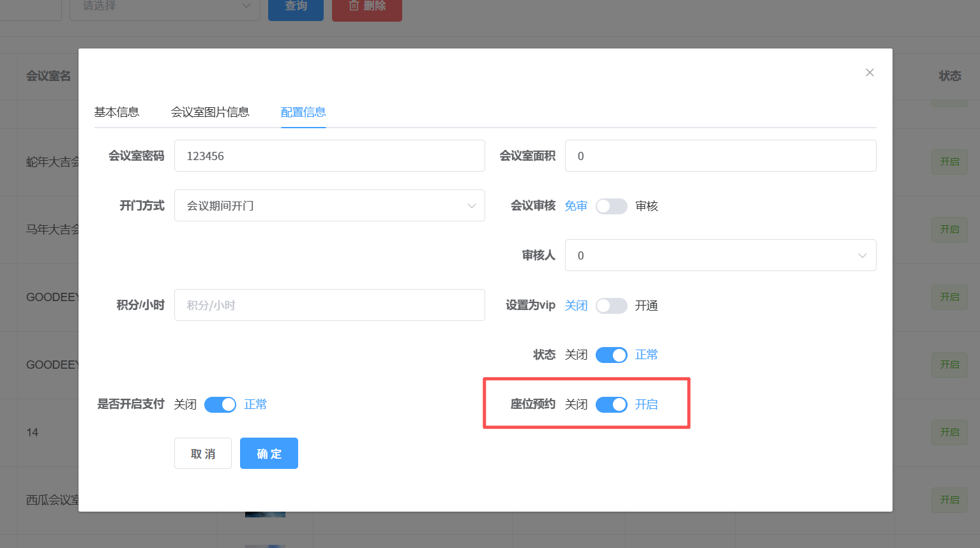The width and height of the screenshot is (980, 548).
Task: Open the 会议室图片信息 tab
Action: click(210, 112)
